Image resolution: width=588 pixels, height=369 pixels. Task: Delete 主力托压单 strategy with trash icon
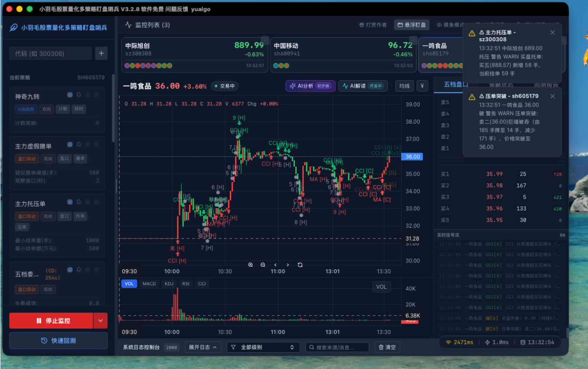(96, 202)
